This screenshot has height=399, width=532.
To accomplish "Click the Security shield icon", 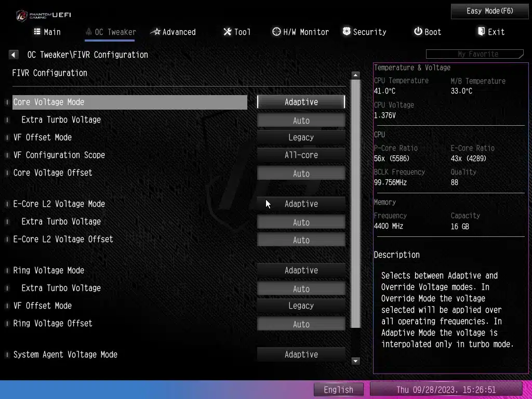I will (x=347, y=32).
